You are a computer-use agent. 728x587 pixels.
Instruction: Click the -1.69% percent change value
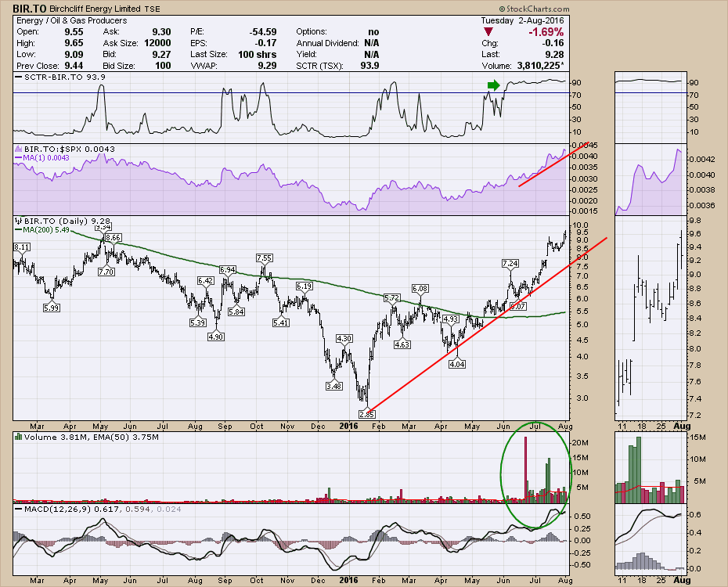[546, 32]
